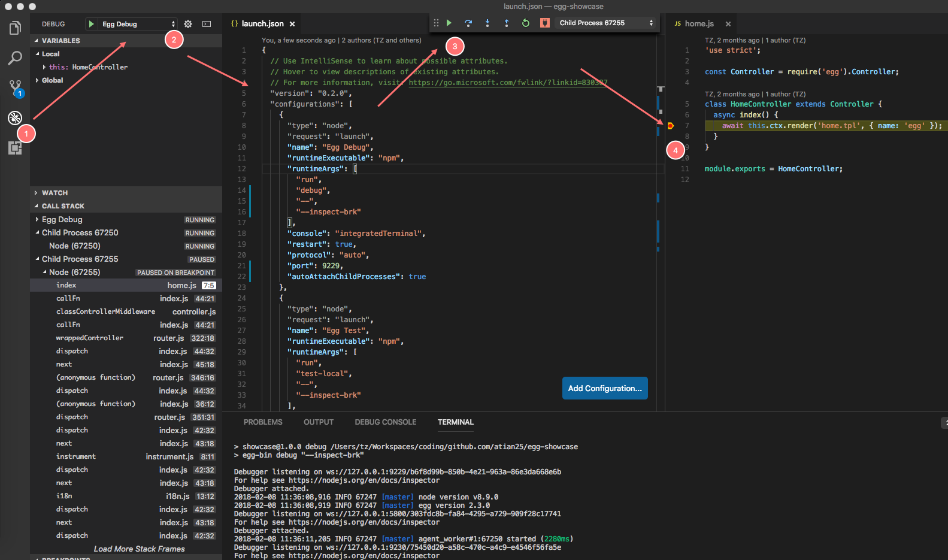This screenshot has height=560, width=948.
Task: Select Egg Debug configuration dropdown
Action: pos(138,24)
